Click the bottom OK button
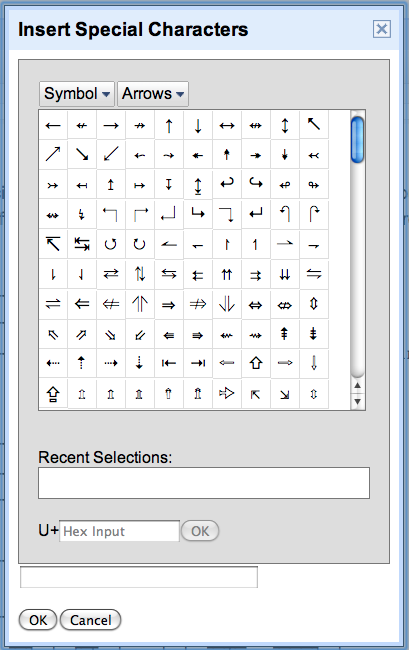The width and height of the screenshot is (409, 650). (38, 620)
